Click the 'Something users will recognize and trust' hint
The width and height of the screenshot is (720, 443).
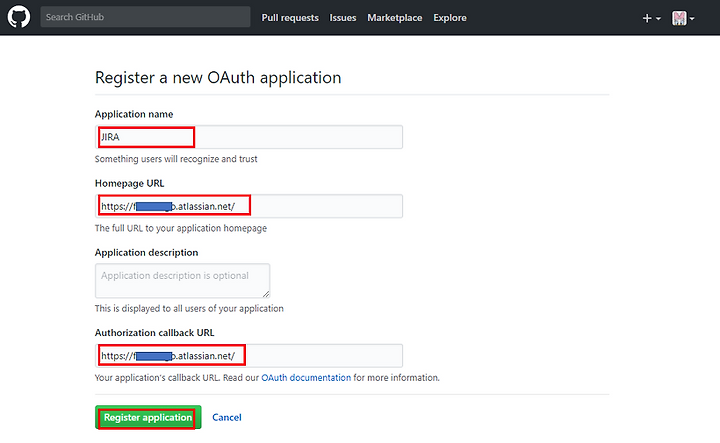coord(176,159)
